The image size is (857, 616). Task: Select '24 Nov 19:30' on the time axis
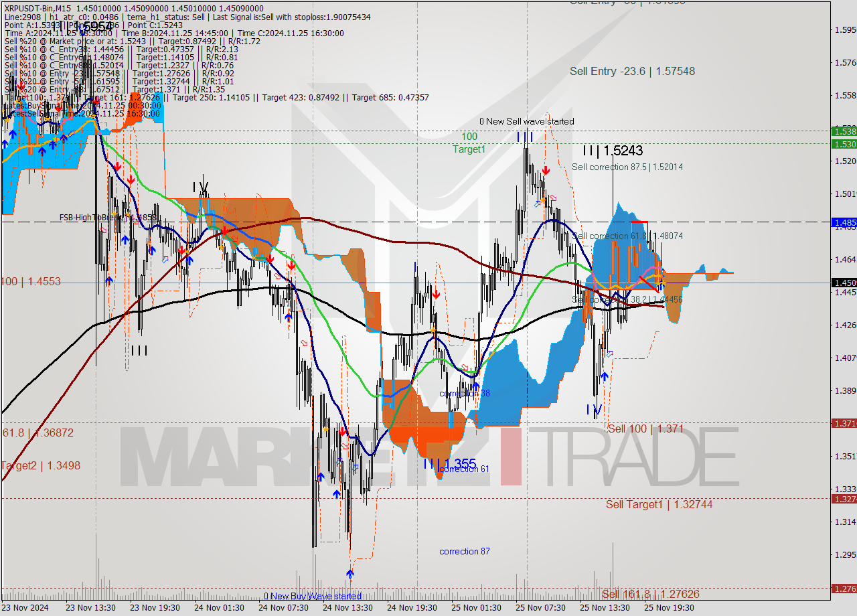(410, 608)
